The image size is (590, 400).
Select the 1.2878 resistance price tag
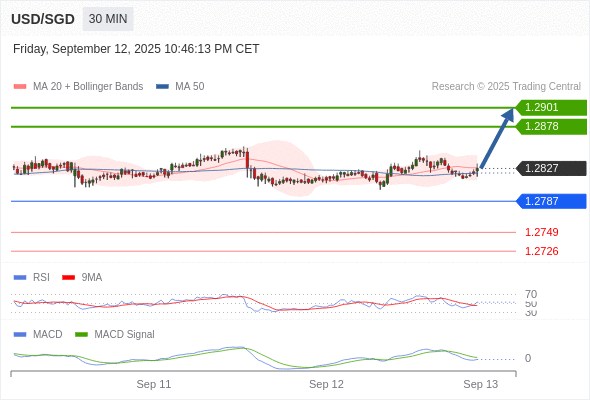coord(551,126)
